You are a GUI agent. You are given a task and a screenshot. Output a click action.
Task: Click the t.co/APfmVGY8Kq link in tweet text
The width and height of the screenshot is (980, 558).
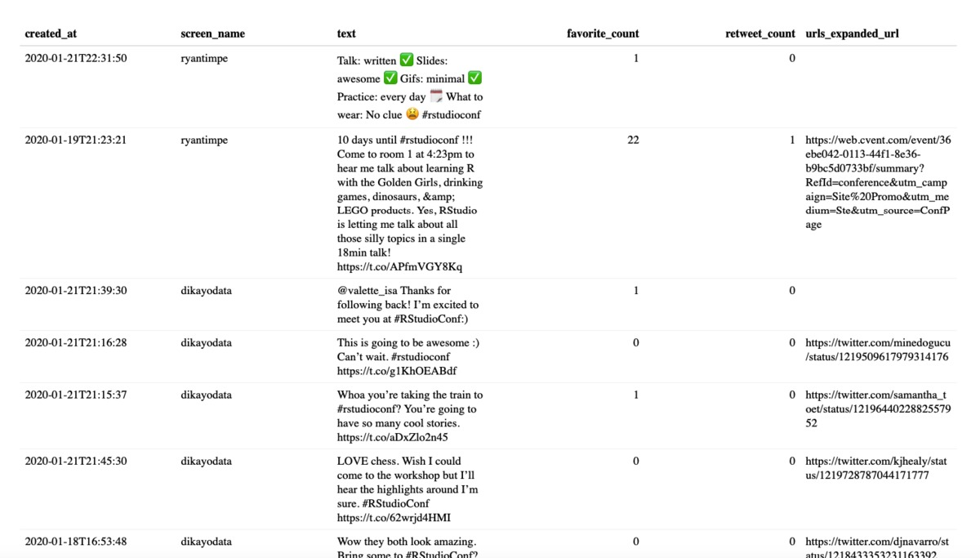tap(399, 267)
